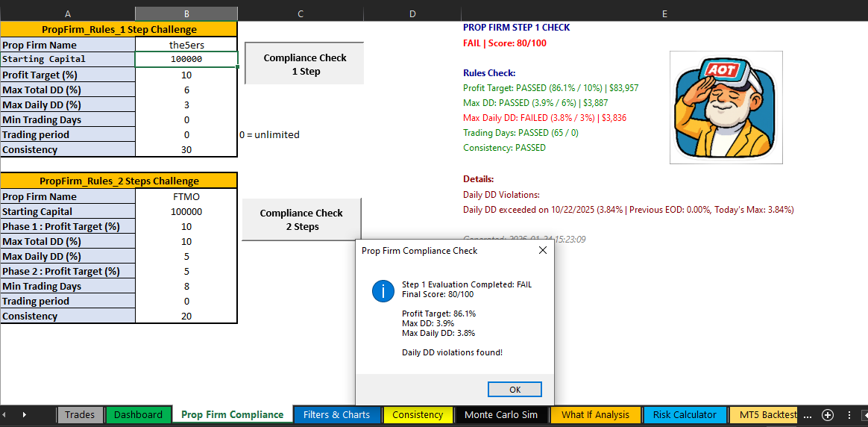Run the Compliance Check 2 Steps button
Viewport: 868px width, 427px height.
pyautogui.click(x=302, y=220)
